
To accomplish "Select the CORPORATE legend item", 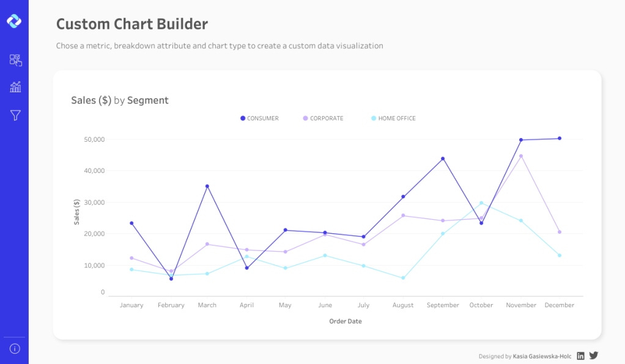I will (x=323, y=118).
